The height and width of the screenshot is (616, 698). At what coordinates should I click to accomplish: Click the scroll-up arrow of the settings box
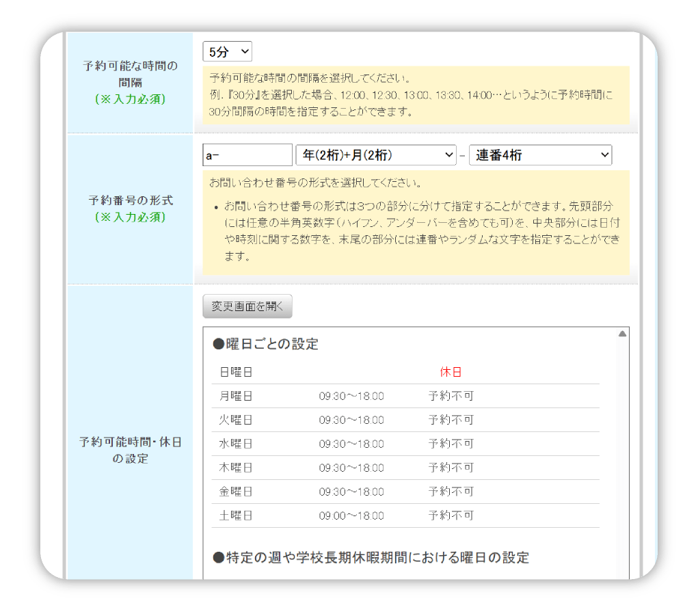(x=622, y=334)
